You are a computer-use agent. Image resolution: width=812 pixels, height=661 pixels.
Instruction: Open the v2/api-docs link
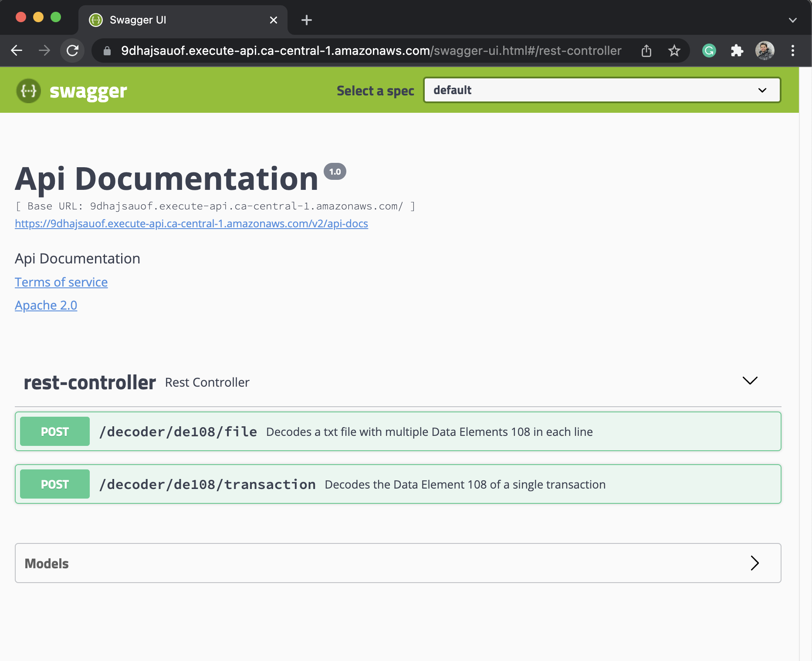click(x=191, y=223)
